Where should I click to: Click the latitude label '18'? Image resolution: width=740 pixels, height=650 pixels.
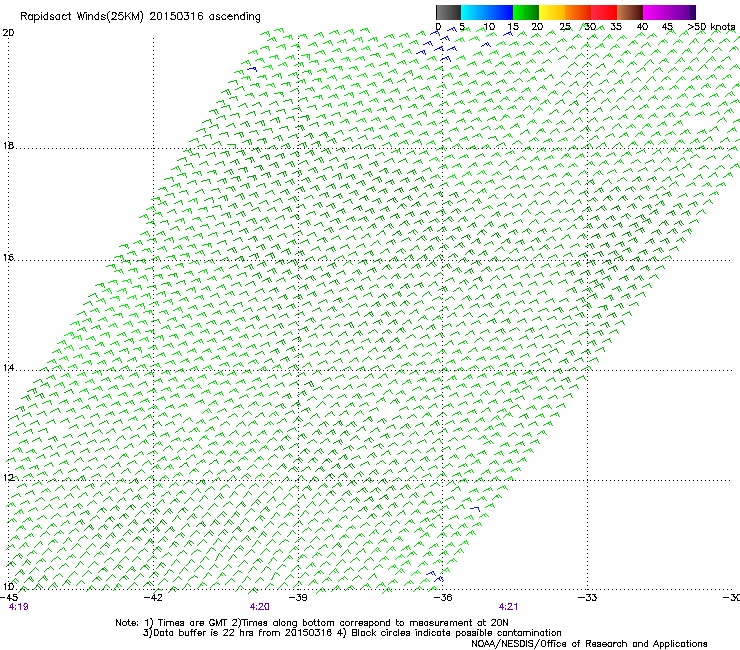coord(8,145)
